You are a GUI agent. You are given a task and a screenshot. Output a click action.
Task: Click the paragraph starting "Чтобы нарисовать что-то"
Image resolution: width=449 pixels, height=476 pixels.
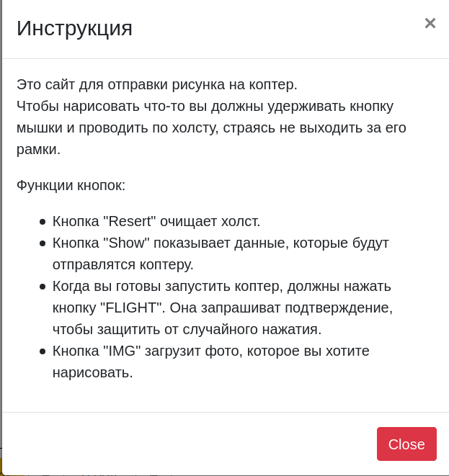click(205, 107)
